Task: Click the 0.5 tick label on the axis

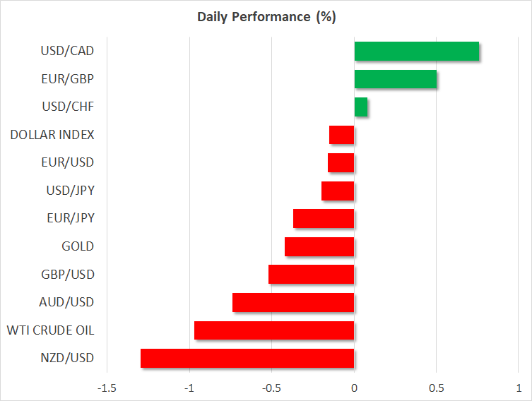Action: click(x=437, y=388)
